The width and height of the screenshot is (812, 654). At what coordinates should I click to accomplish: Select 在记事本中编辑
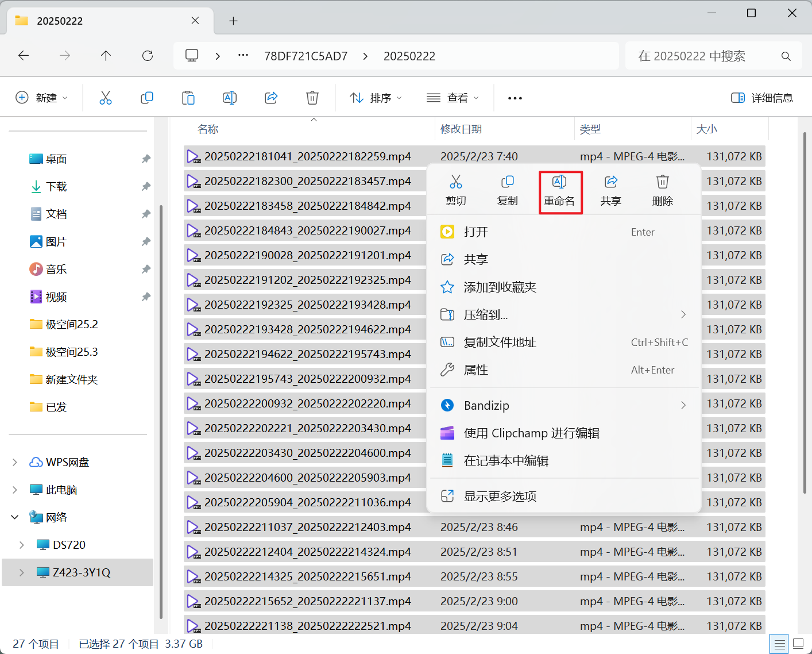click(x=564, y=461)
